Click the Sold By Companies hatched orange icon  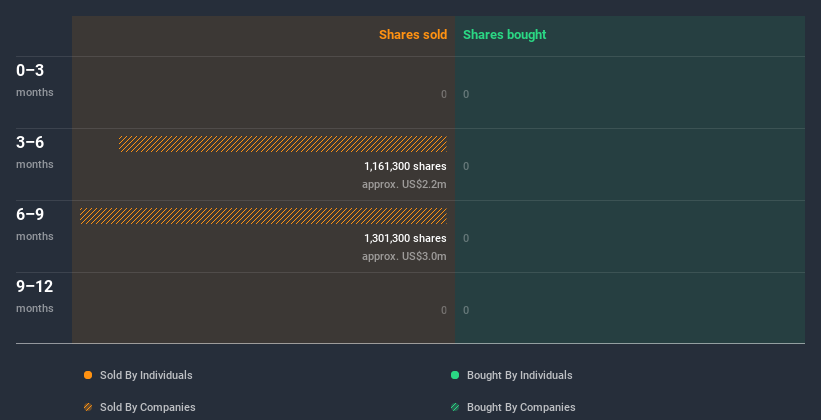(x=88, y=407)
